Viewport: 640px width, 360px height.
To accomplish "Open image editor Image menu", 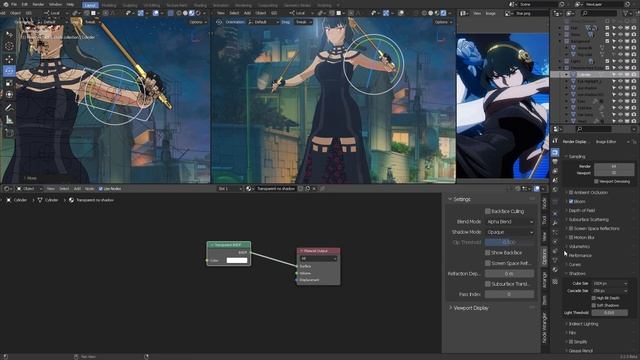I will click(491, 13).
